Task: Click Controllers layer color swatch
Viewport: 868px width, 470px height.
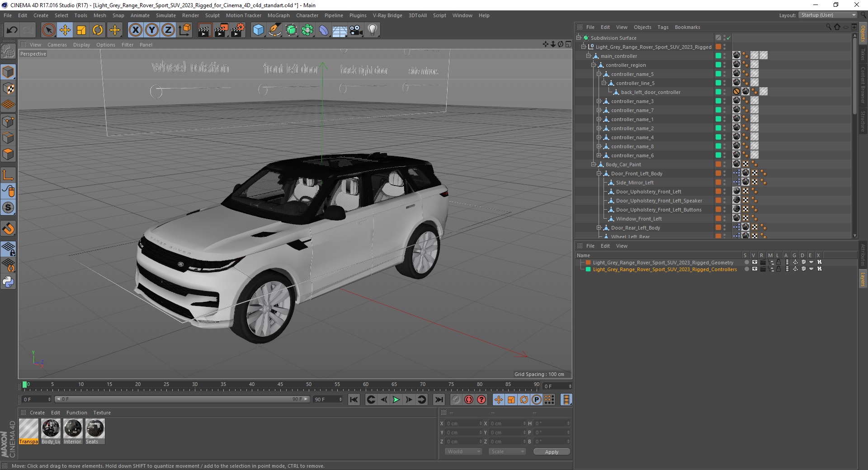Action: (588, 269)
